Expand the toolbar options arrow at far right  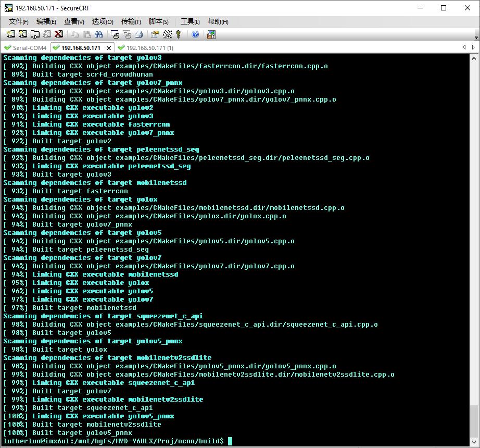[476, 37]
